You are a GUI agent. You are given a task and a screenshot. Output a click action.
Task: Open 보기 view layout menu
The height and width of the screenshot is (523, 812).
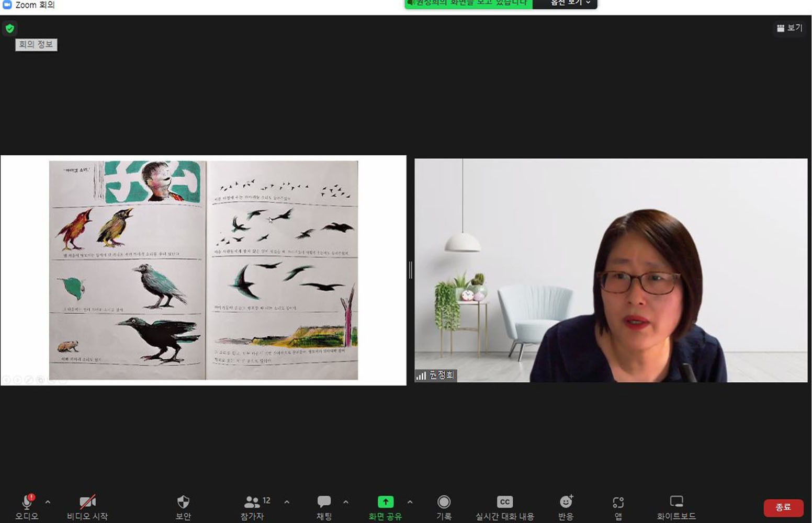pos(790,28)
